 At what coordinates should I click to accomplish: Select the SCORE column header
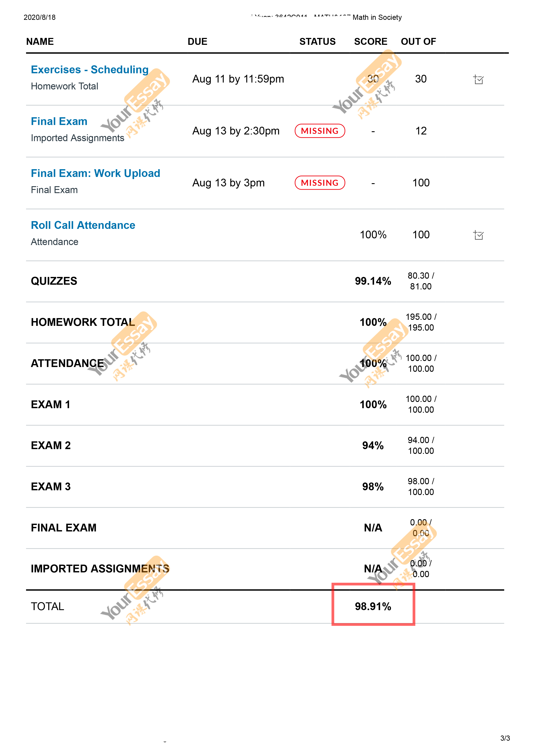point(371,42)
